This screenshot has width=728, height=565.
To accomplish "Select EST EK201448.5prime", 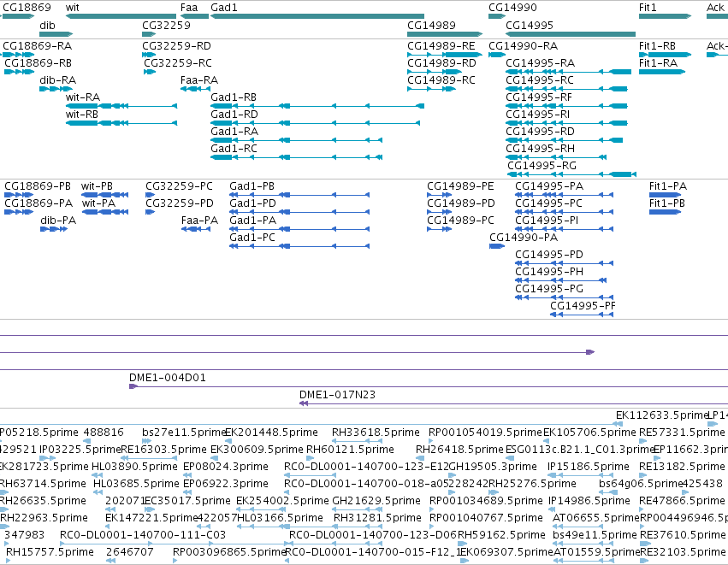I will 271,433.
